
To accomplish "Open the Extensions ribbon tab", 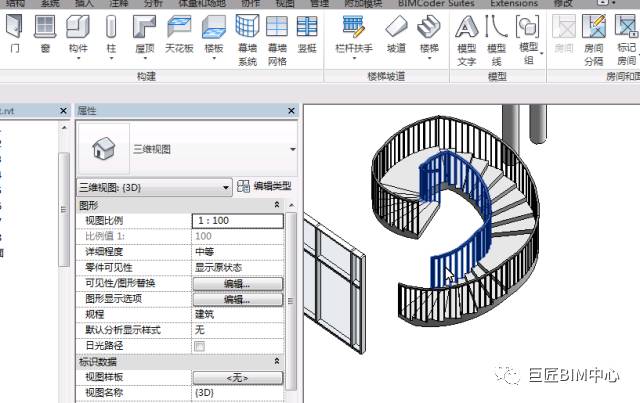I will [513, 4].
